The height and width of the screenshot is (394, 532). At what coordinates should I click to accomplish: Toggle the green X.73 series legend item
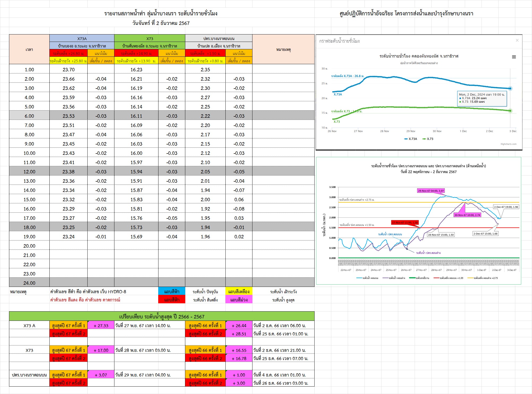coord(428,139)
